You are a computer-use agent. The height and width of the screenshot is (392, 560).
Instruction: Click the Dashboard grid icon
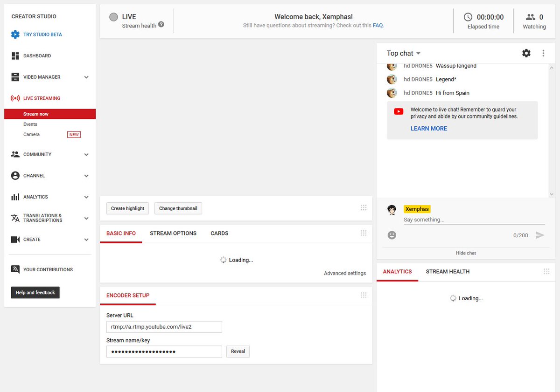[15, 56]
